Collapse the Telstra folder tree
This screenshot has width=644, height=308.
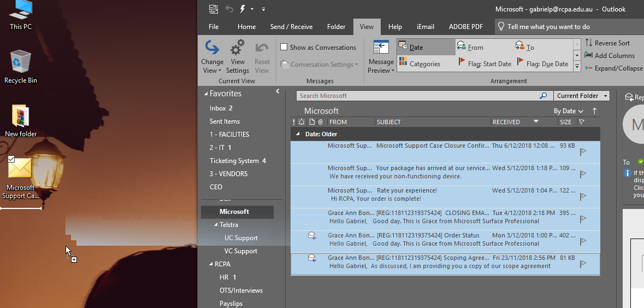click(x=216, y=225)
